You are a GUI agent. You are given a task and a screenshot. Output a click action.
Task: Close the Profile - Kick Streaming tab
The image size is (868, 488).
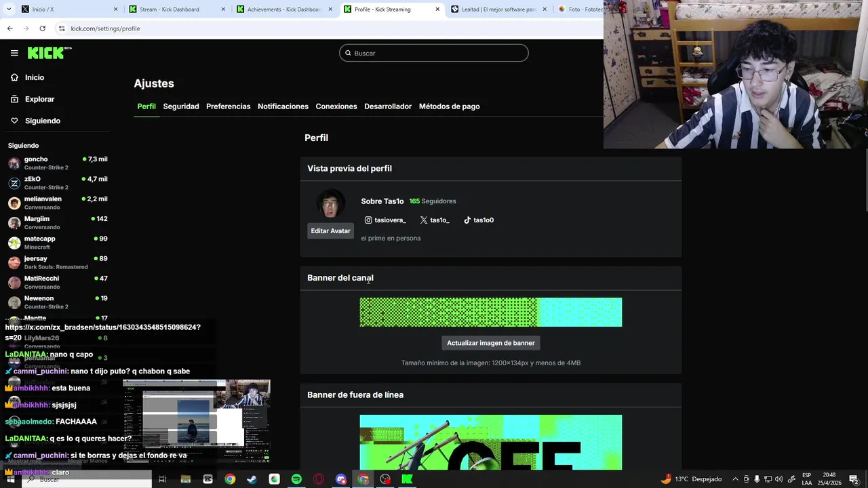[x=437, y=9]
